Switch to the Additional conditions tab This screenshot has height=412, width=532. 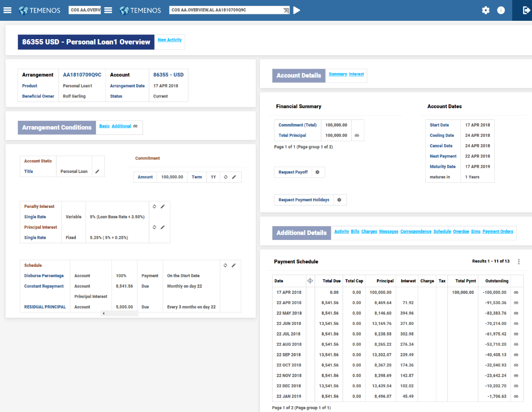[121, 126]
